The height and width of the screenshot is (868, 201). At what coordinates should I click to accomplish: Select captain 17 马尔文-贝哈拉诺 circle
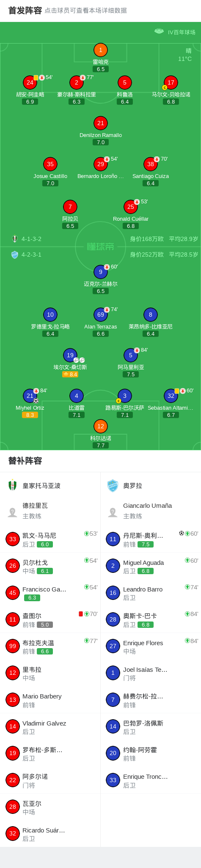[x=171, y=82]
